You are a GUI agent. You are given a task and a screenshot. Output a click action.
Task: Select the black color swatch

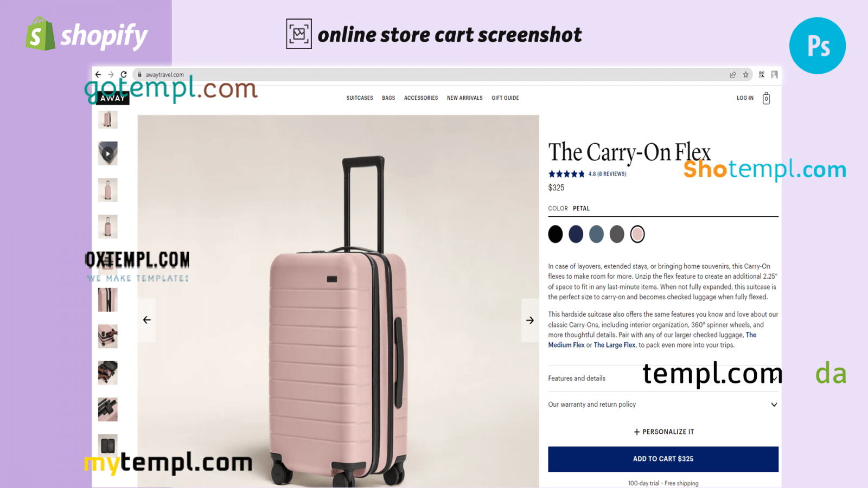(x=556, y=234)
